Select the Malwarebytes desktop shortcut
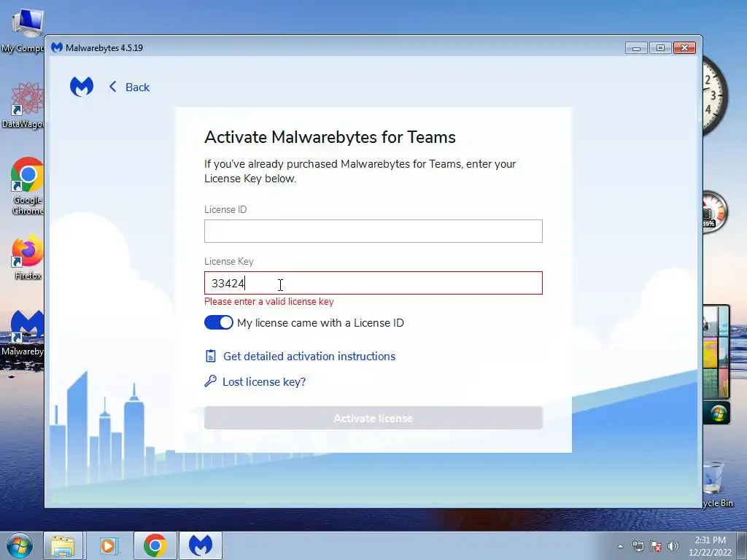Viewport: 747px width, 560px height. [23, 333]
